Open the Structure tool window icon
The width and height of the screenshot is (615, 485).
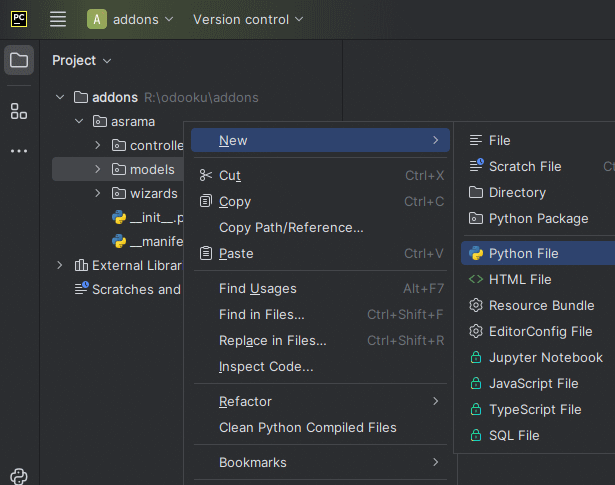click(x=19, y=111)
